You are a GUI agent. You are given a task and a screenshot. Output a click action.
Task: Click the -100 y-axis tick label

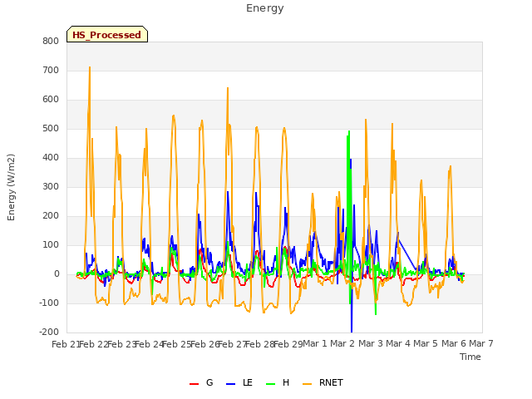[x=49, y=303]
